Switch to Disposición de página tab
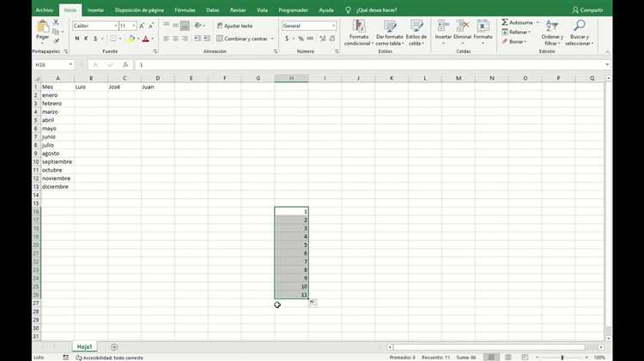This screenshot has width=644, height=361. coord(139,9)
